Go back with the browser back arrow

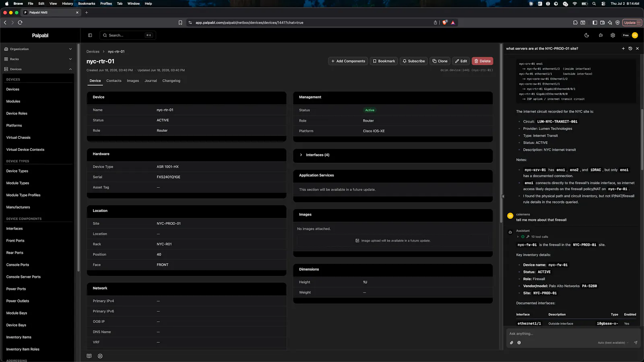5,23
